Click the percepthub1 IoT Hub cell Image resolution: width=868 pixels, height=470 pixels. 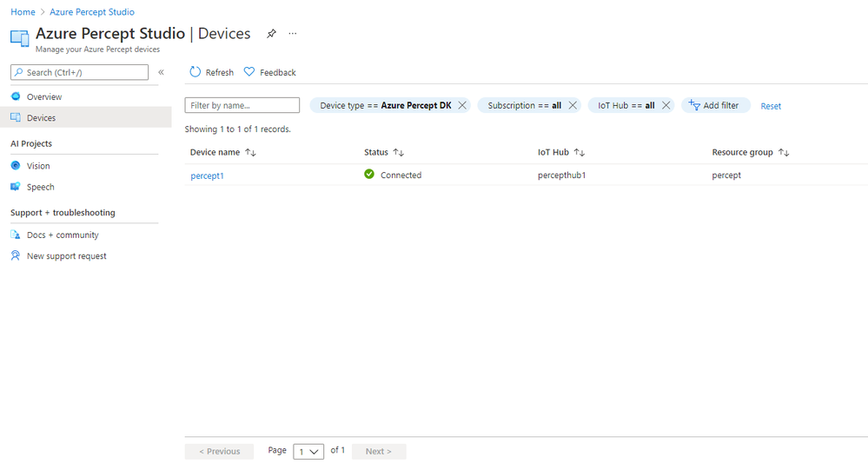(562, 175)
